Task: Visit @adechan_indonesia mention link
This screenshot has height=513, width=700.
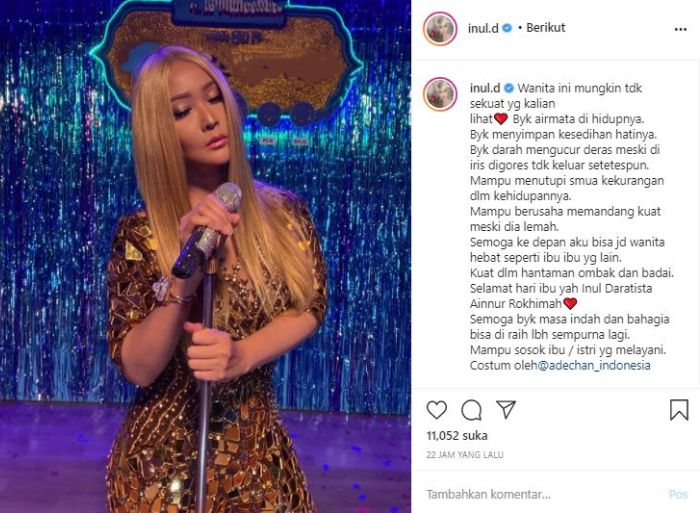Action: 594,365
